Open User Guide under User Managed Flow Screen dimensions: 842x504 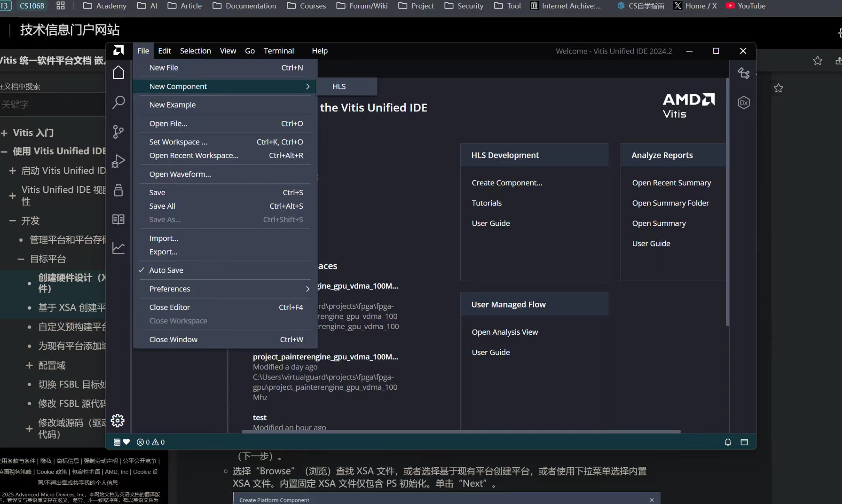pos(491,352)
